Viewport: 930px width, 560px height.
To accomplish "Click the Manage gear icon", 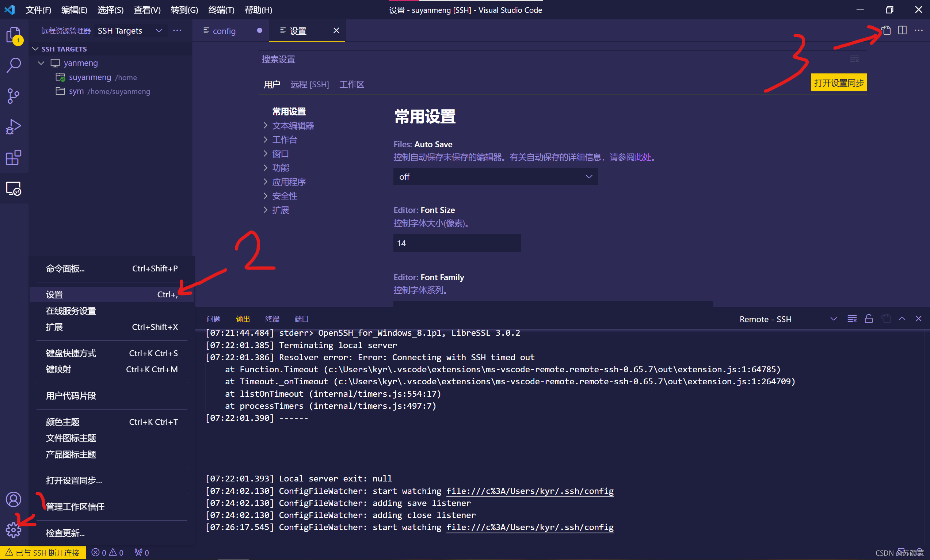I will coord(14,530).
